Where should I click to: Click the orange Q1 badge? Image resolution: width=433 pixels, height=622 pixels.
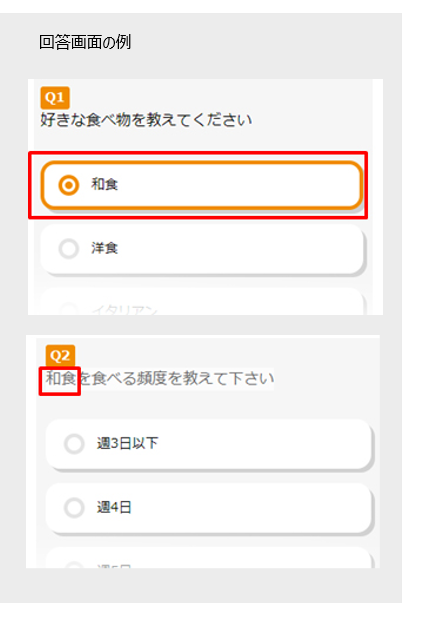[55, 98]
